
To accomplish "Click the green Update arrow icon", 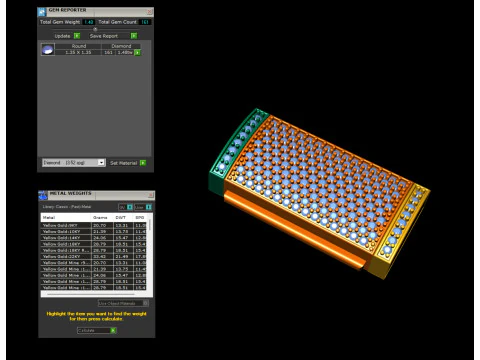I will pyautogui.click(x=77, y=36).
